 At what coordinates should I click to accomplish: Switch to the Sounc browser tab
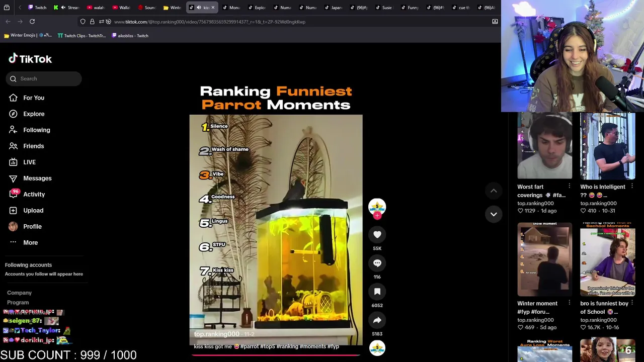tap(147, 8)
